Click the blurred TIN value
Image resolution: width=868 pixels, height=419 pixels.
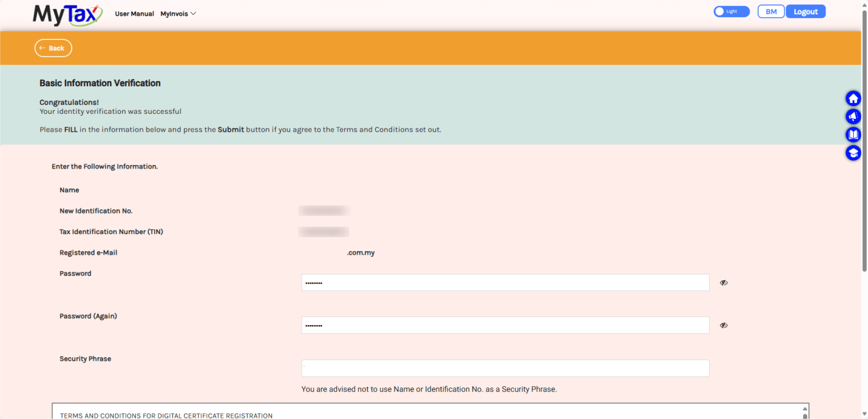point(324,231)
